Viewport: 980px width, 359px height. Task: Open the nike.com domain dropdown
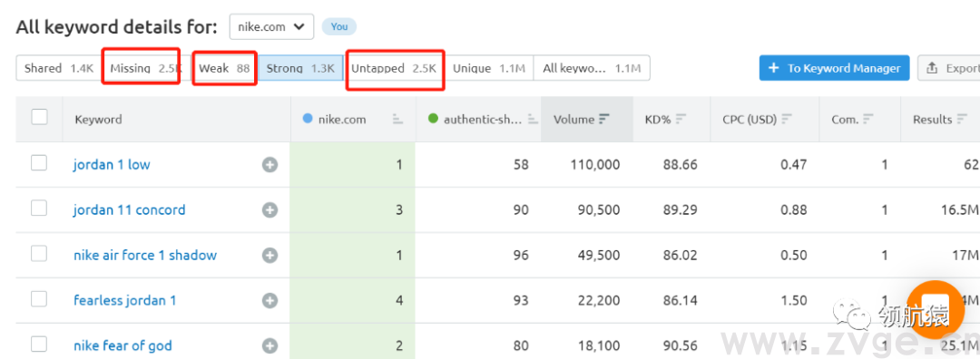(x=271, y=27)
